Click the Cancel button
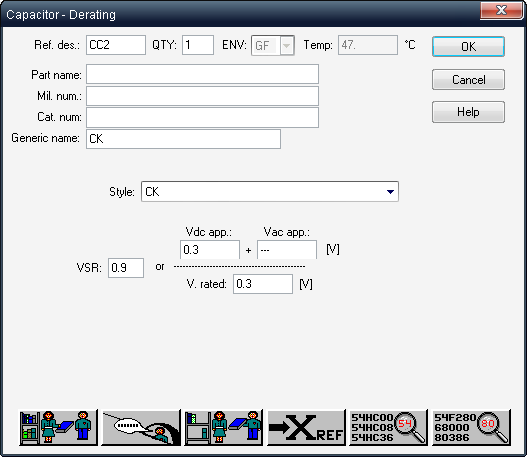 [468, 80]
